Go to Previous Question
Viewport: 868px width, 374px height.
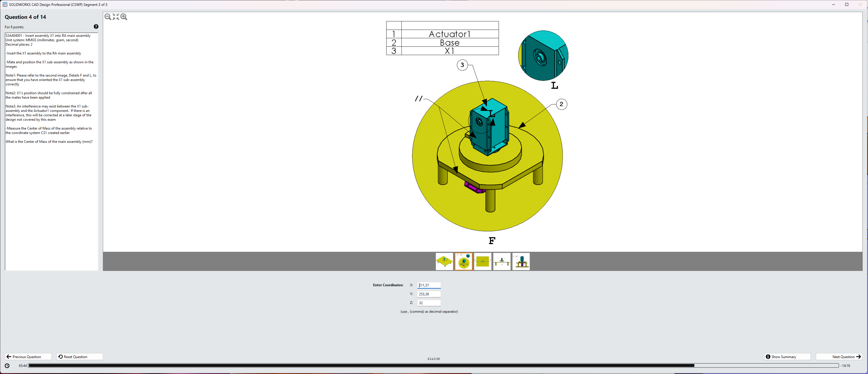click(x=28, y=357)
